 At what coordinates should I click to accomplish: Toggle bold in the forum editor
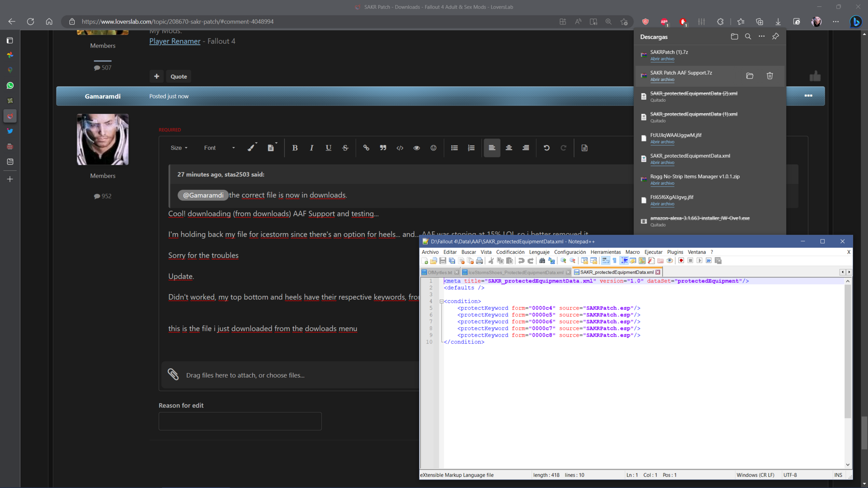tap(295, 148)
